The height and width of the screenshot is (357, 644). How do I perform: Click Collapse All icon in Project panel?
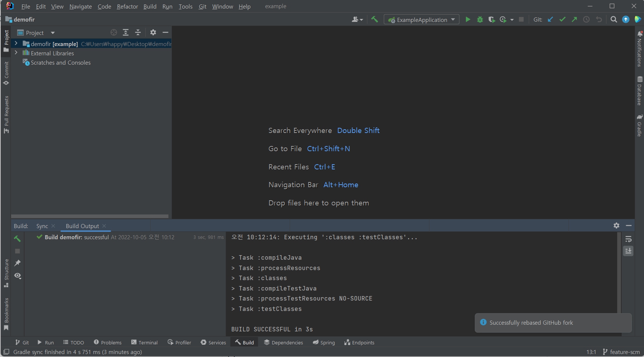138,32
